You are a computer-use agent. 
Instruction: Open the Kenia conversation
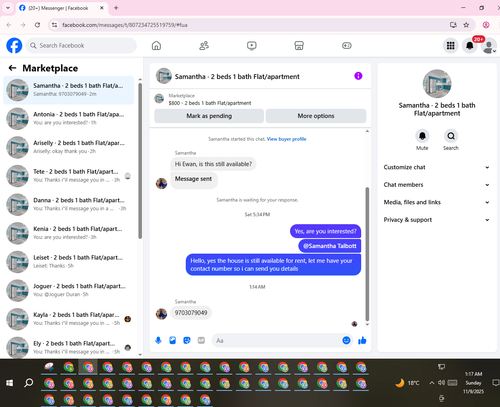click(68, 233)
